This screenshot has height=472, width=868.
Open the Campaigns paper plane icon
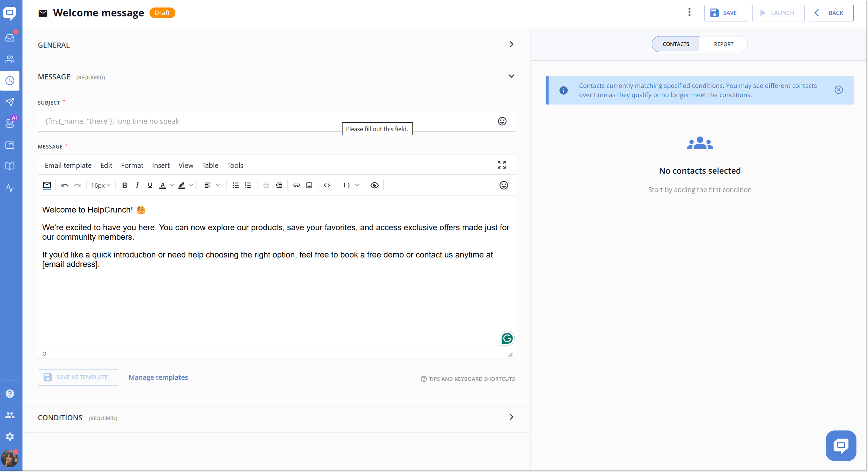(10, 102)
